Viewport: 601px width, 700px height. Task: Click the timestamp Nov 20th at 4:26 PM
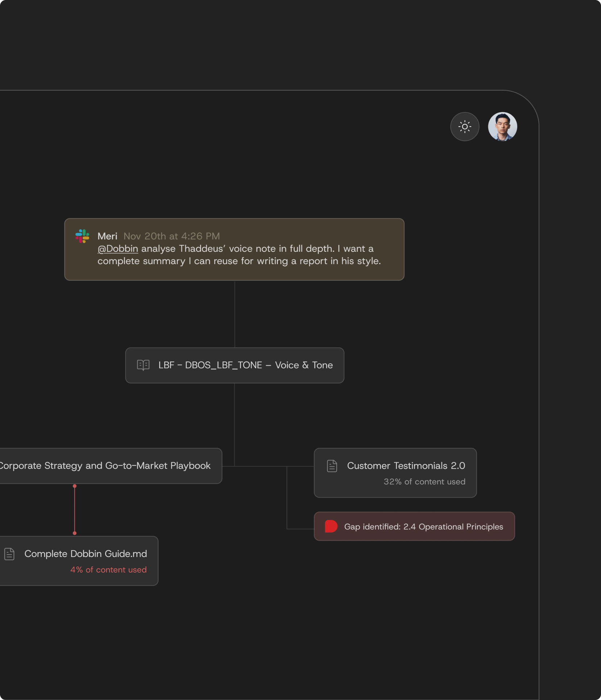pos(172,236)
